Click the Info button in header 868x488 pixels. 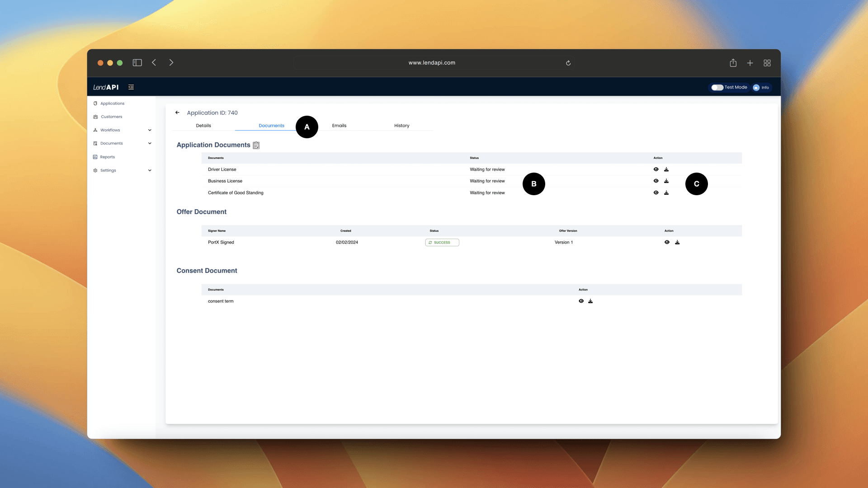(762, 88)
